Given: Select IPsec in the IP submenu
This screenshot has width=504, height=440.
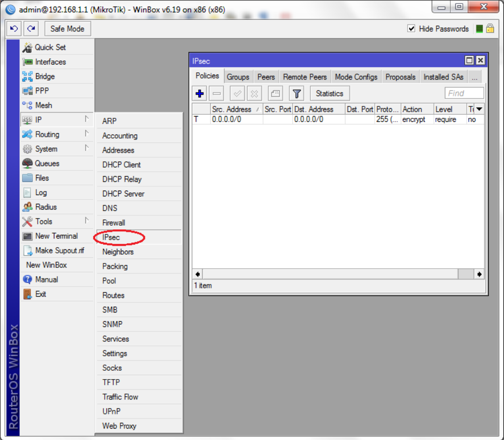Looking at the screenshot, I should click(139, 238).
